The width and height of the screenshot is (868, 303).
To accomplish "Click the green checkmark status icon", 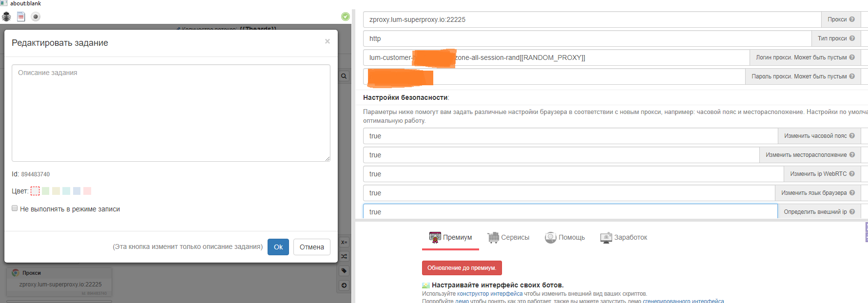I will point(346,17).
